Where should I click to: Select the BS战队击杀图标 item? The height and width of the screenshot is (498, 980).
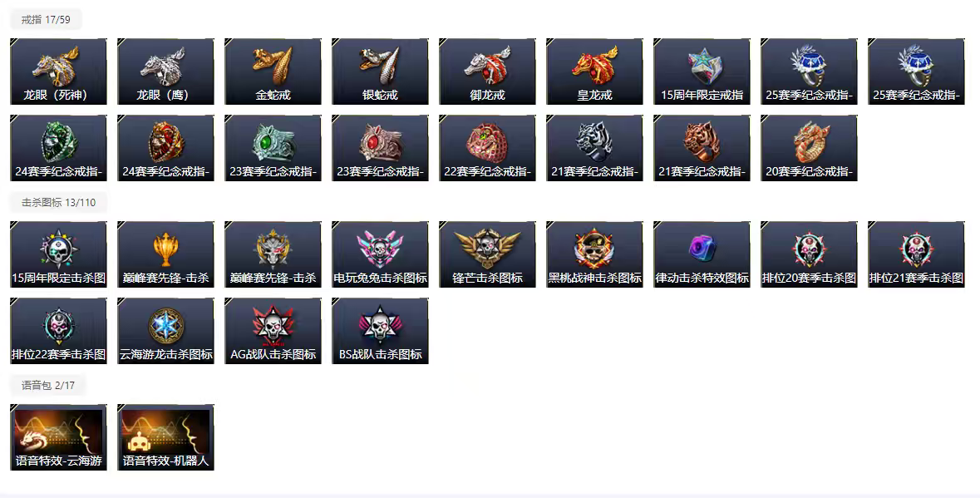click(x=380, y=331)
